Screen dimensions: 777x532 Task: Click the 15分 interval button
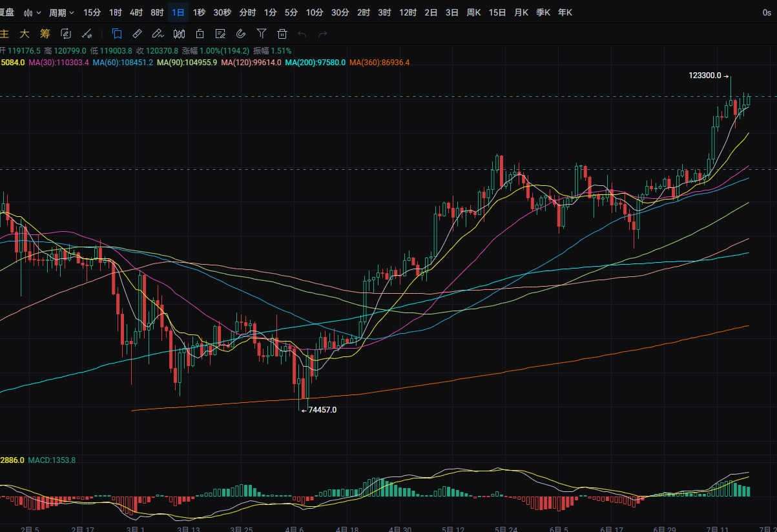[x=92, y=12]
